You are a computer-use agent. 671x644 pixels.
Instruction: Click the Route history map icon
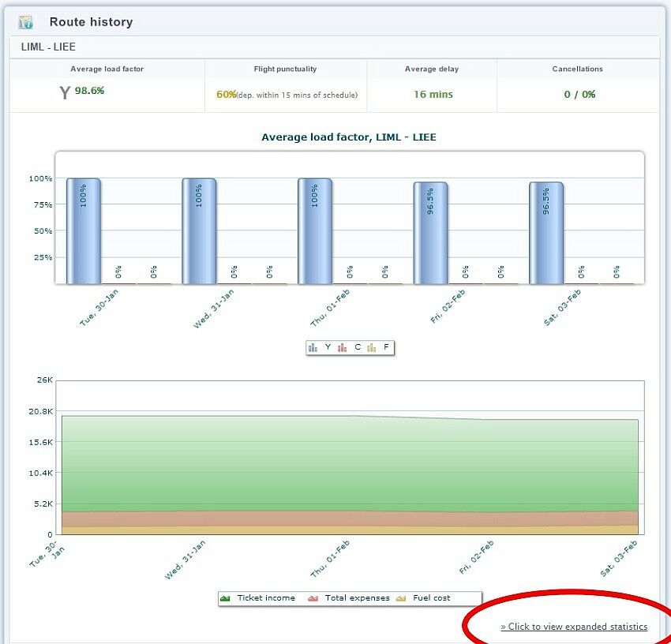pyautogui.click(x=26, y=22)
